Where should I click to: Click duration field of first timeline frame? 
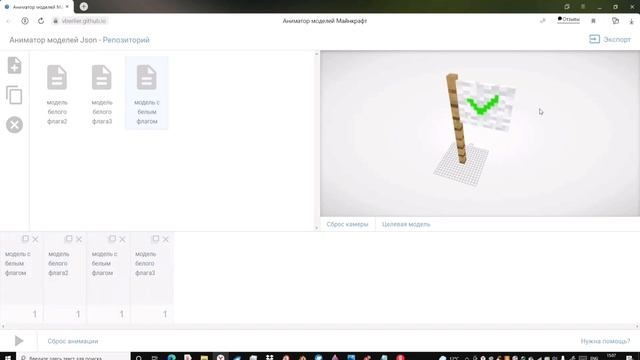(x=21, y=314)
